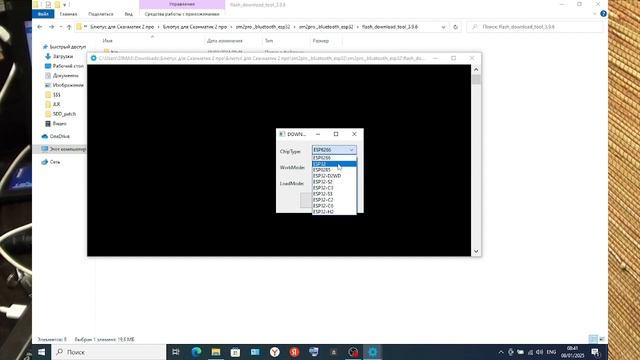Click the Управление contextual tab
640x360 pixels.
coord(182,4)
